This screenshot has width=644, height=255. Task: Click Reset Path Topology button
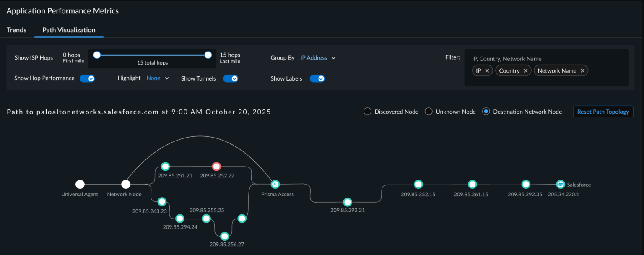point(603,112)
